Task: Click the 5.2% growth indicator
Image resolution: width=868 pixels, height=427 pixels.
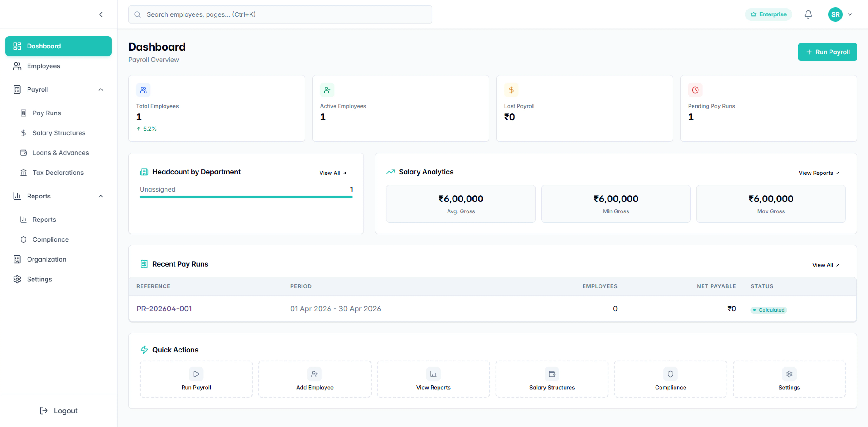Action: point(147,129)
